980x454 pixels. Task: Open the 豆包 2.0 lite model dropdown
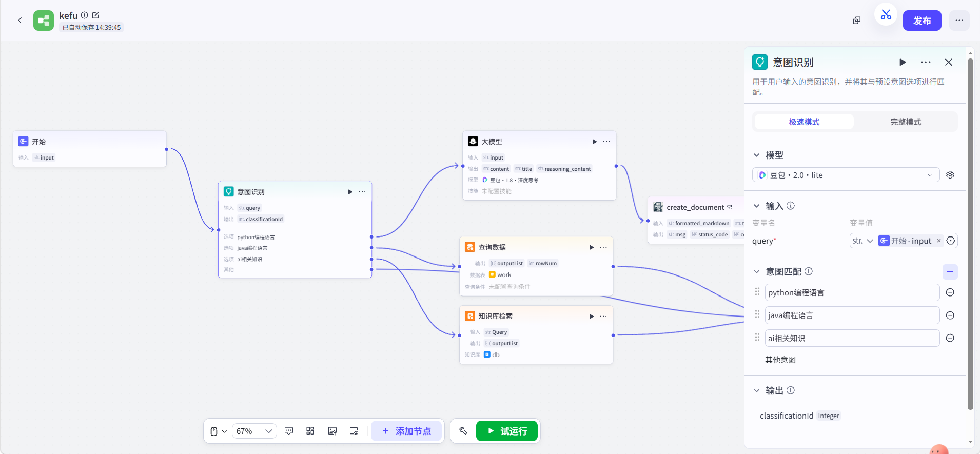point(846,175)
